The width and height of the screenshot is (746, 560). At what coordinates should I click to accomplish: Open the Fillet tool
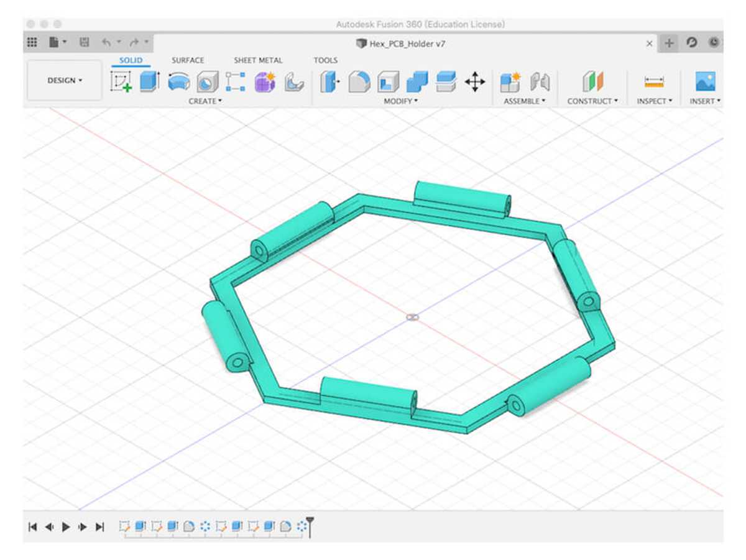coord(359,81)
